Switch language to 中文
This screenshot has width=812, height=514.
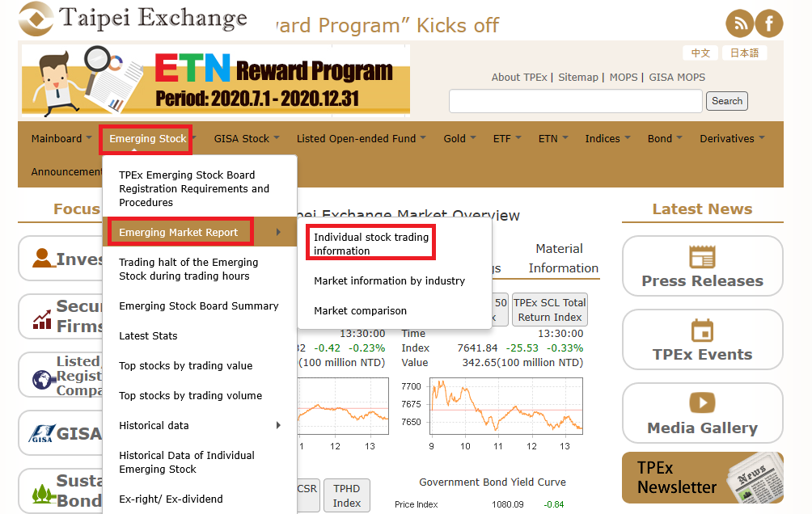pos(700,53)
